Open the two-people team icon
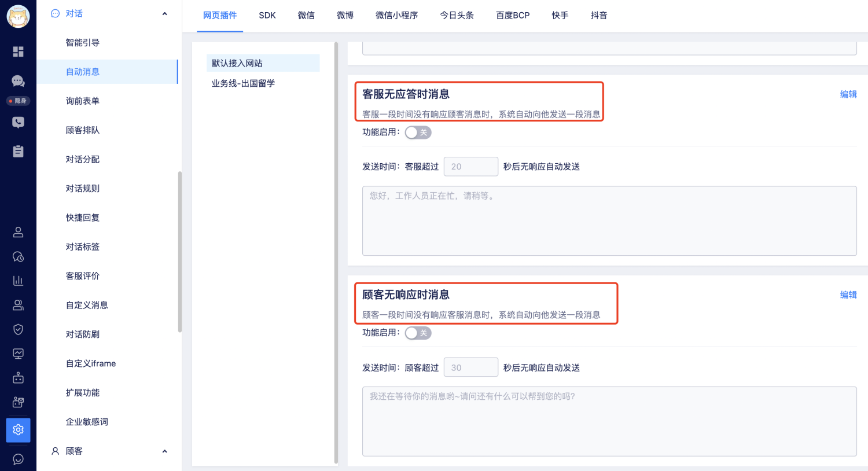868x471 pixels. click(x=18, y=305)
